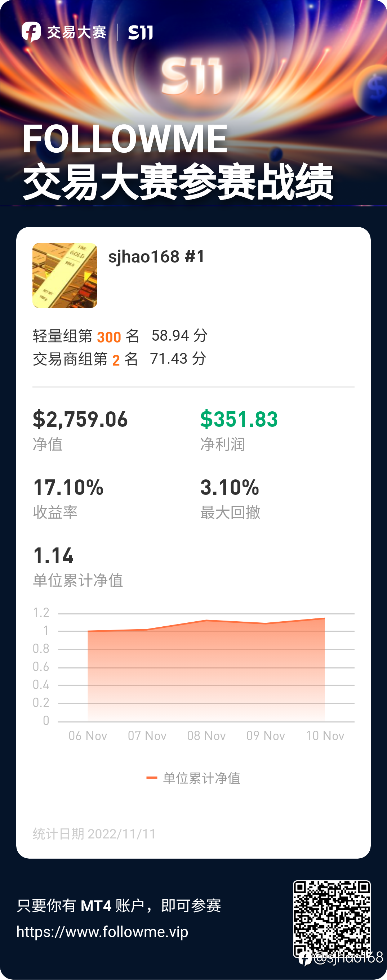The height and width of the screenshot is (980, 387).
Task: Click the rank number 300
Action: [109, 337]
